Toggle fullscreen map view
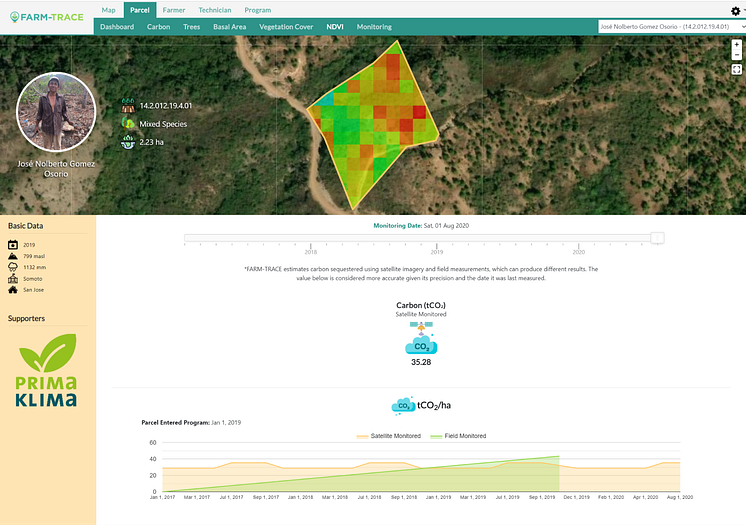 [736, 70]
